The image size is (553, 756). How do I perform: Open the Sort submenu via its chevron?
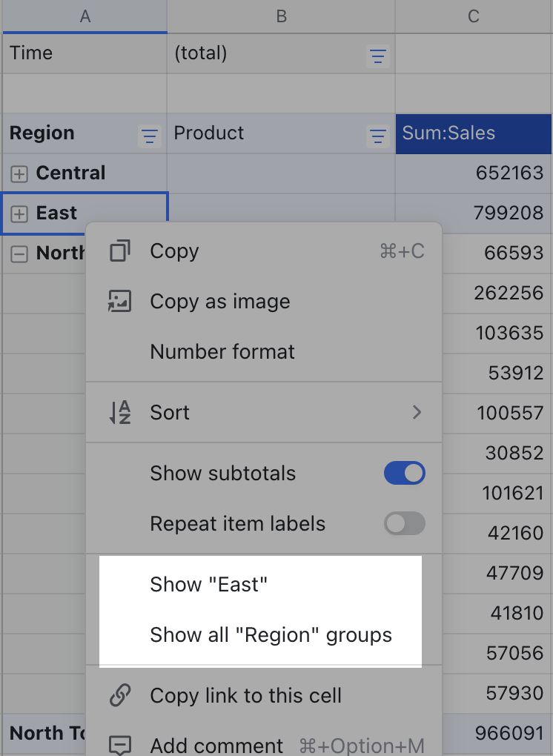(x=417, y=412)
